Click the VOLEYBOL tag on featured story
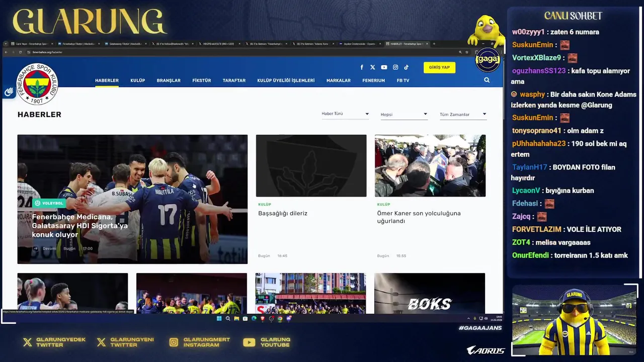The image size is (644, 362). pyautogui.click(x=49, y=203)
